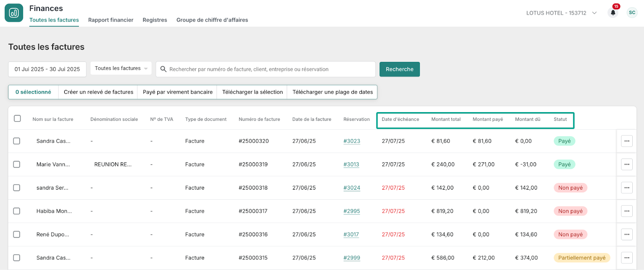Viewport: 644px width, 270px height.
Task: Open the Groupe de chiffre d'affaires tab
Action: 212,20
